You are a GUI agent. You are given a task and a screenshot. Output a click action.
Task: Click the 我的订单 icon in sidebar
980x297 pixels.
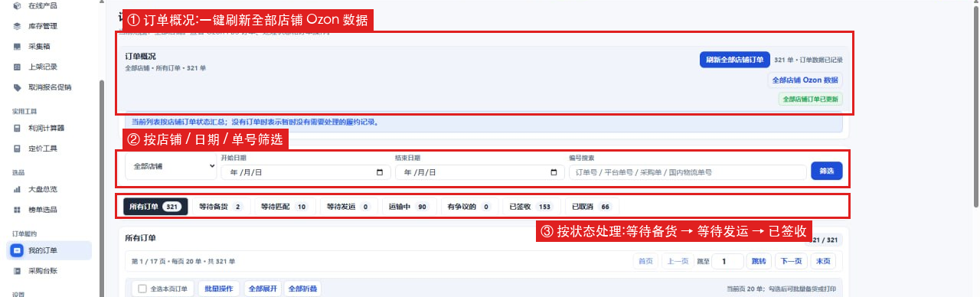coord(17,250)
